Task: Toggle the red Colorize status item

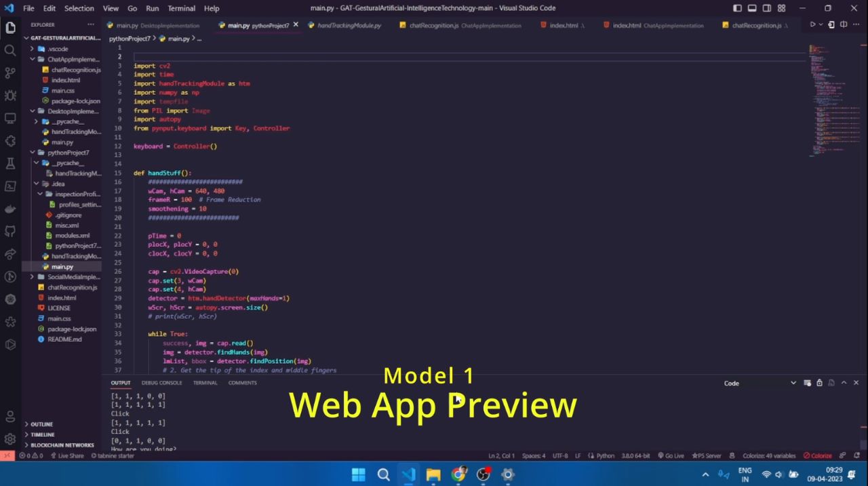Action: (x=817, y=455)
